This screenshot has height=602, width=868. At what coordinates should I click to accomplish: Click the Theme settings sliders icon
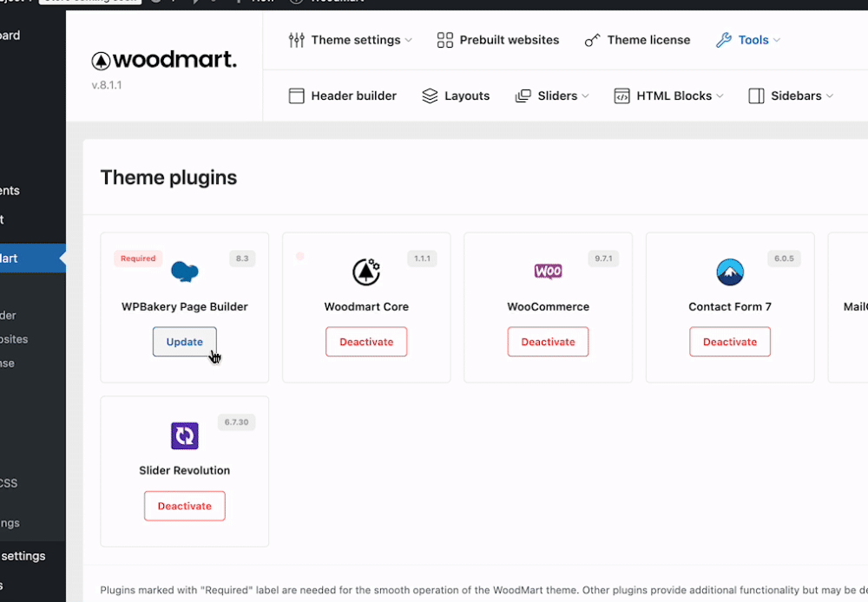297,40
